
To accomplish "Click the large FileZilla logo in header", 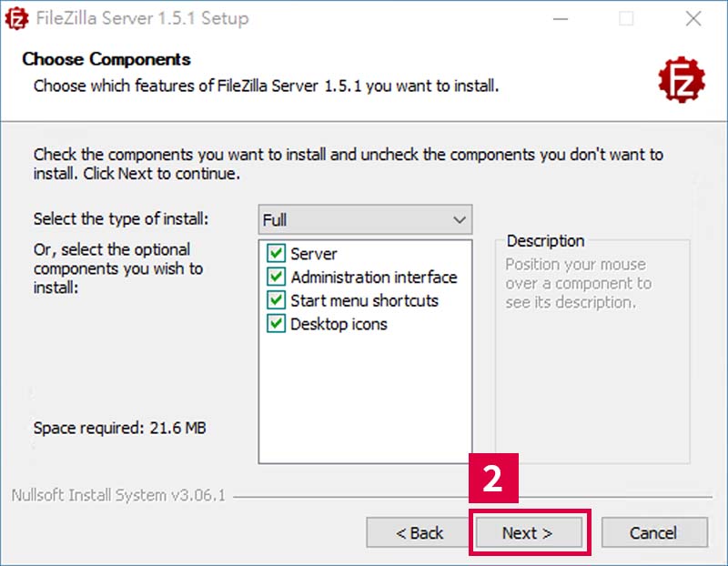I will point(681,80).
